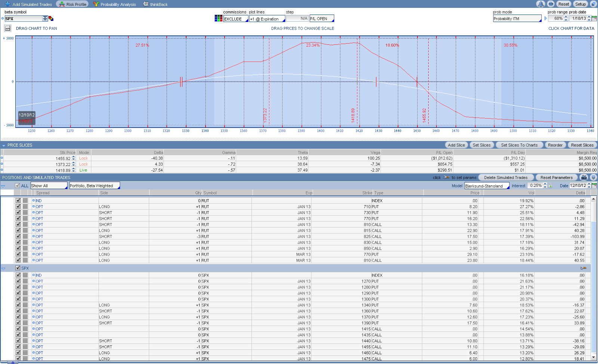The image size is (598, 364).
Task: Open the Portfolio, Beta Weighted dropdown
Action: click(x=95, y=185)
